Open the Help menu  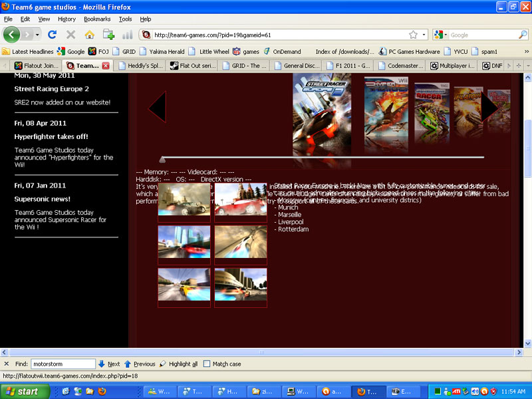(146, 19)
